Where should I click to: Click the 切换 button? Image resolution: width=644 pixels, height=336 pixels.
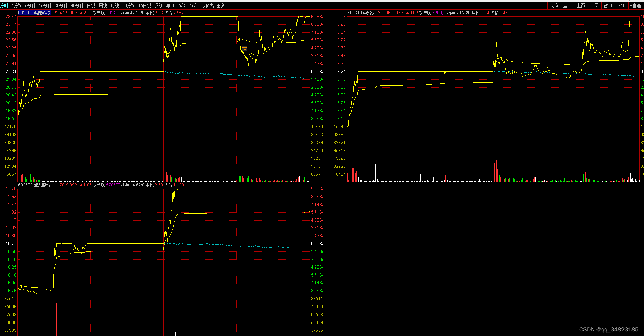click(x=554, y=6)
